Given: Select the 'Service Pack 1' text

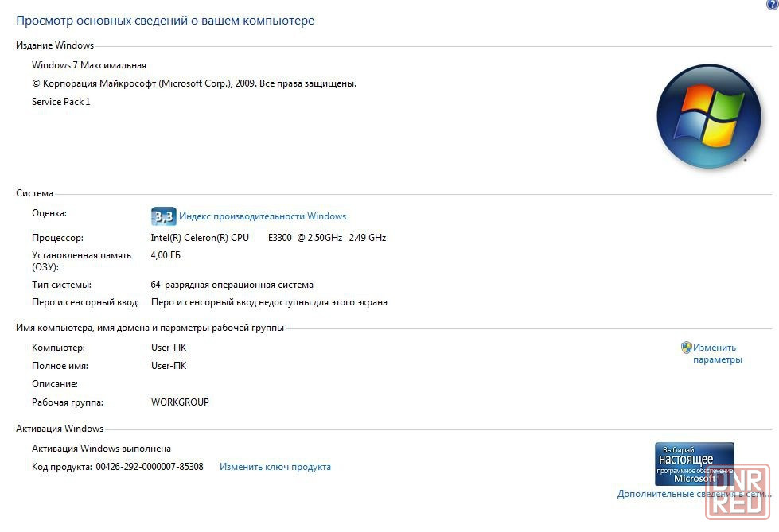Looking at the screenshot, I should (61, 102).
